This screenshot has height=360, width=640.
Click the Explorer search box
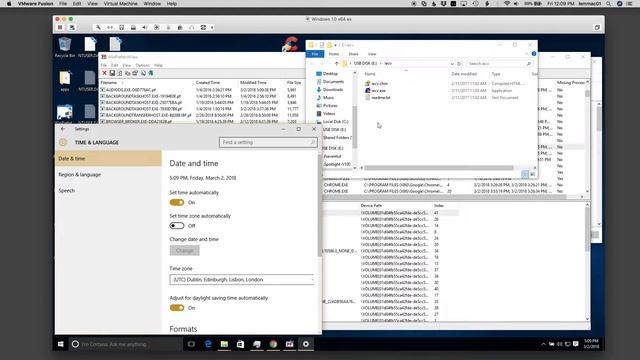click(500, 64)
